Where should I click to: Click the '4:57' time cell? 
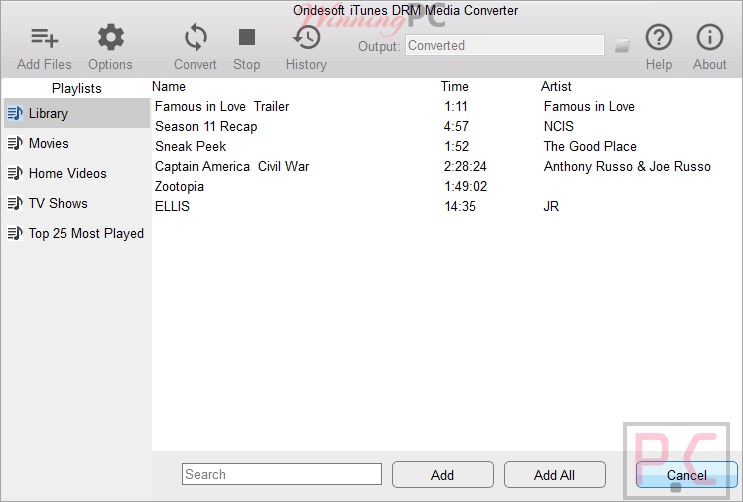pos(456,126)
